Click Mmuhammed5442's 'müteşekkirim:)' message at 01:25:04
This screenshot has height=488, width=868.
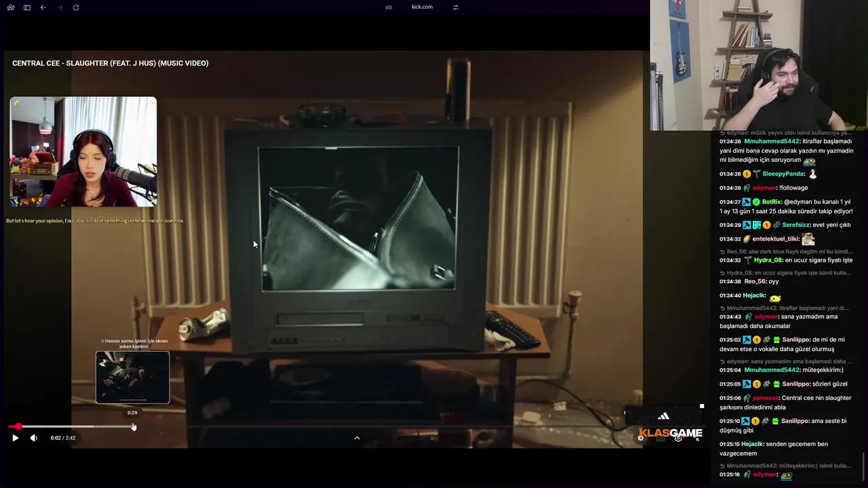point(823,370)
